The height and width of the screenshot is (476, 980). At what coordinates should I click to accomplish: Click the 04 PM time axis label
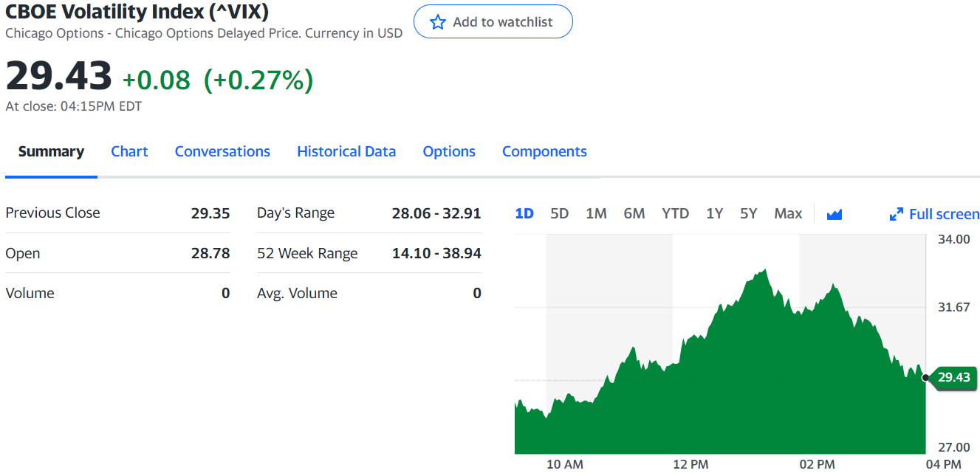[943, 464]
